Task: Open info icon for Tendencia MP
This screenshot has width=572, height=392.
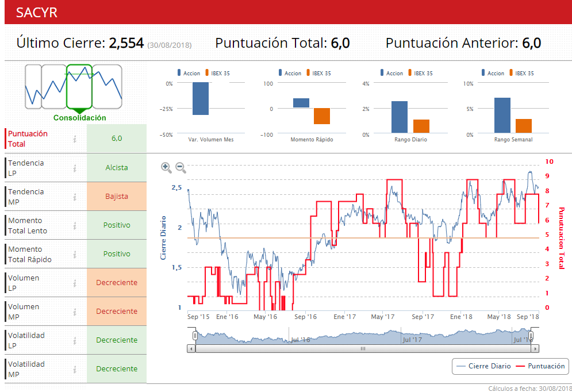Action: 74,197
